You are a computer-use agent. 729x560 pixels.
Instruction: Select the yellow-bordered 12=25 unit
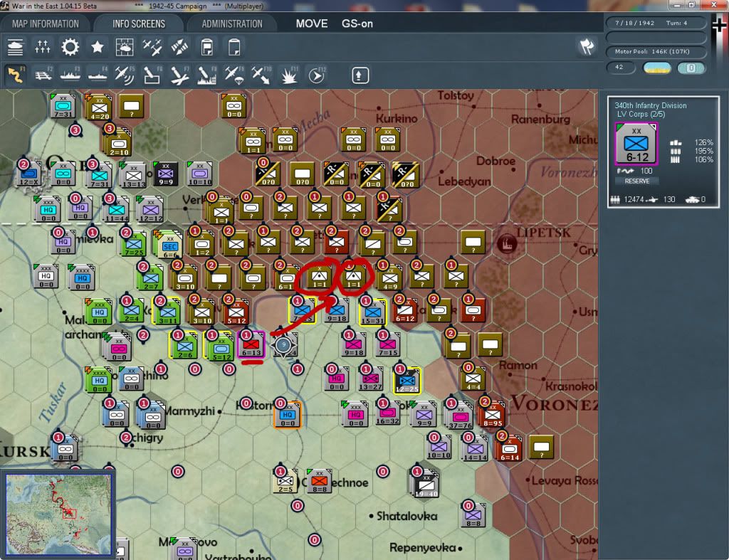[x=407, y=380]
